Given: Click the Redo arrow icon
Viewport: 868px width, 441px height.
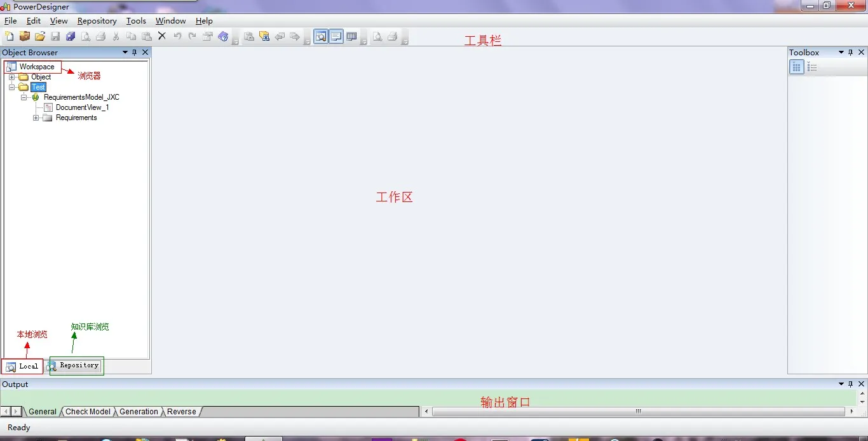Looking at the screenshot, I should (193, 36).
